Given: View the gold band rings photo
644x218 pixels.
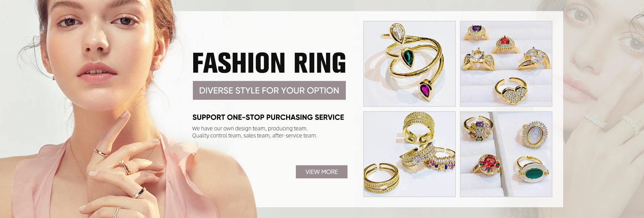Looking at the screenshot, I should [410, 154].
